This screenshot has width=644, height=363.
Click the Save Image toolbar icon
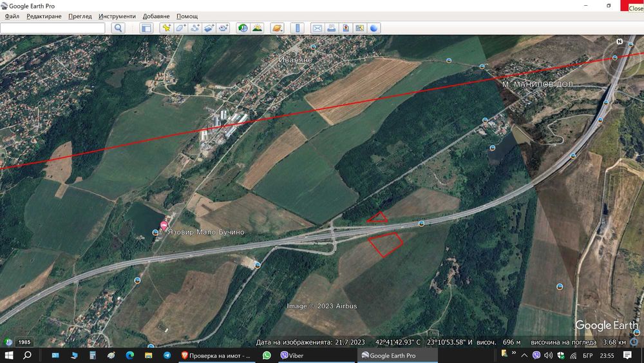coord(346,28)
